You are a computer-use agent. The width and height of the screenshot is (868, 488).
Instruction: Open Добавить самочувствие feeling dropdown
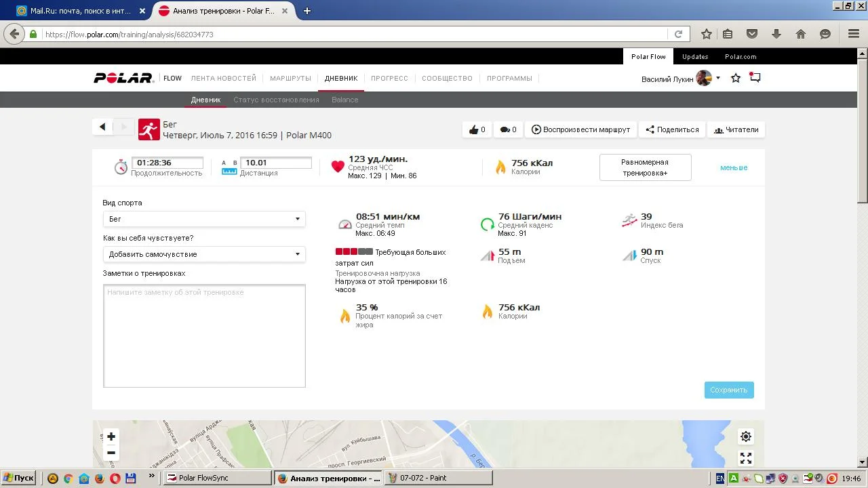[x=204, y=254]
